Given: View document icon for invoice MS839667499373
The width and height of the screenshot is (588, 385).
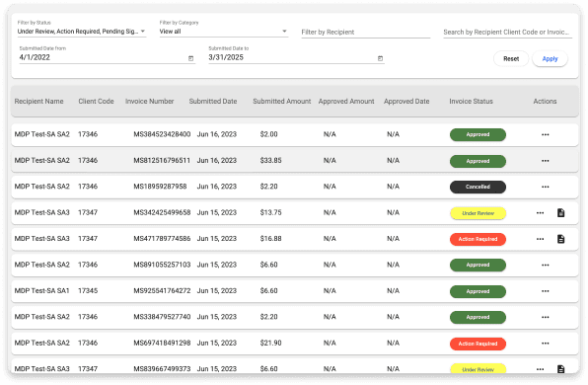Looking at the screenshot, I should click(560, 369).
